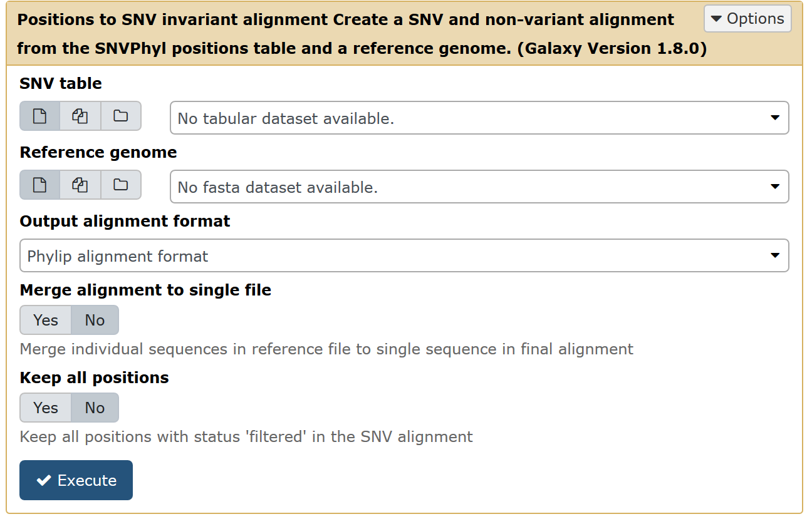This screenshot has height=524, width=812.
Task: Open the Output alignment format dropdown
Action: 405,255
